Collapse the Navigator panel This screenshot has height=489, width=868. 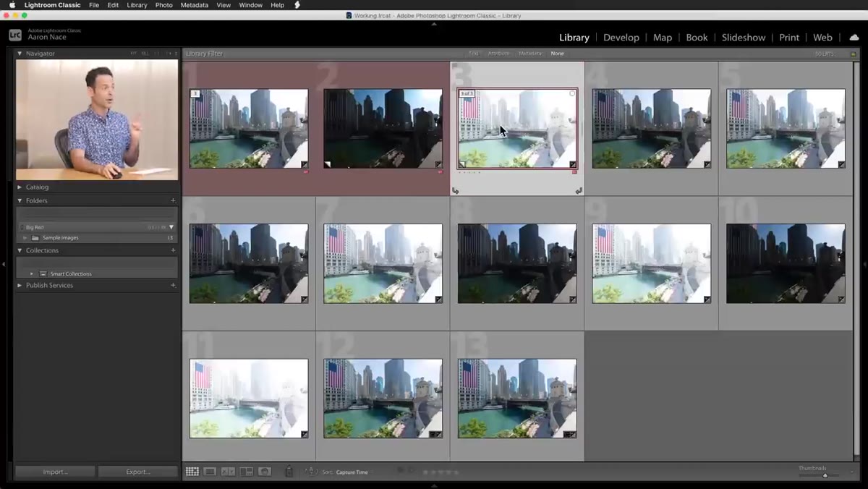pos(20,54)
